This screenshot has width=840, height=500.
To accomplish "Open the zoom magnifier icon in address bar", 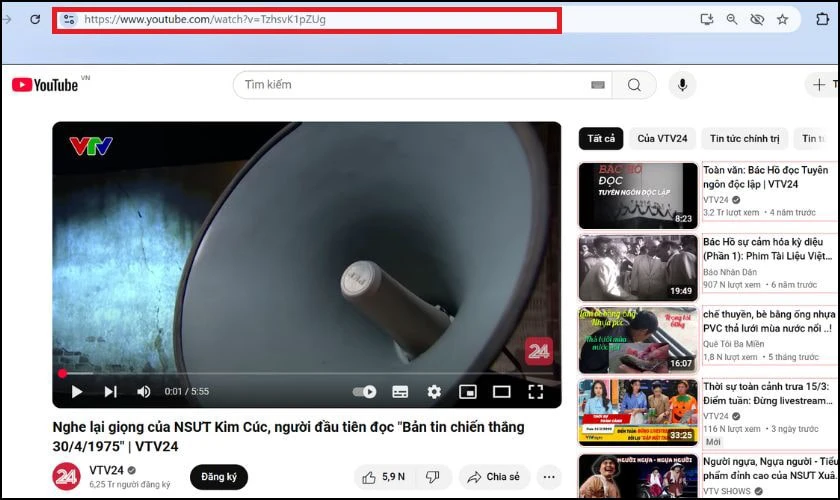I will coord(732,20).
